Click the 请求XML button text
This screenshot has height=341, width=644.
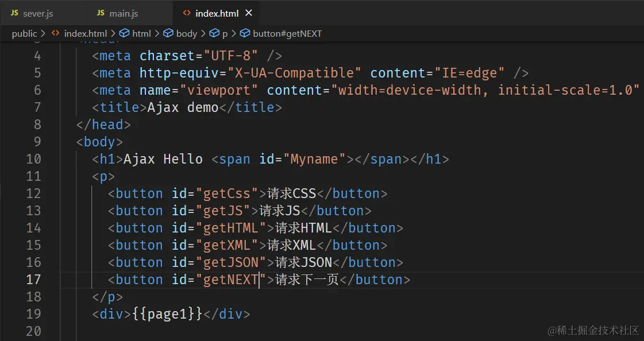tap(292, 245)
